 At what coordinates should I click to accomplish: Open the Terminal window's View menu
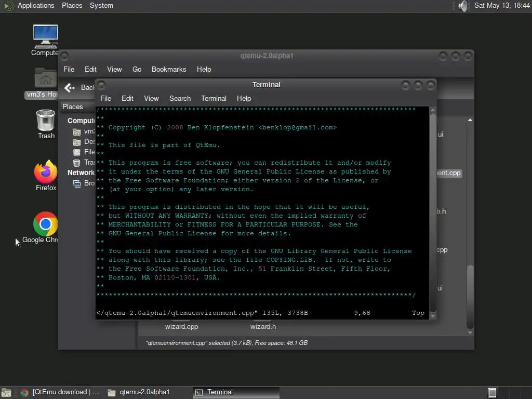[151, 98]
